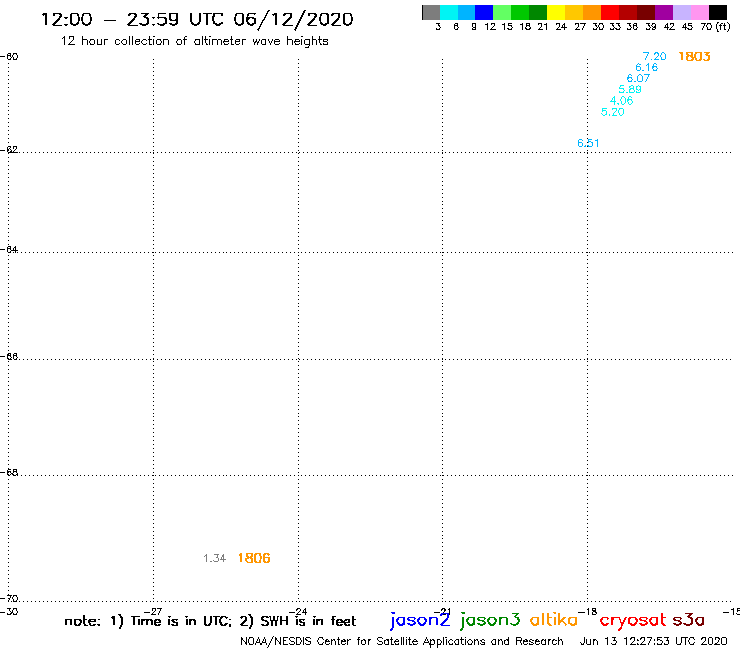Pick the yellow swatch in the legend
Viewport: 740px width, 650px height.
click(556, 12)
